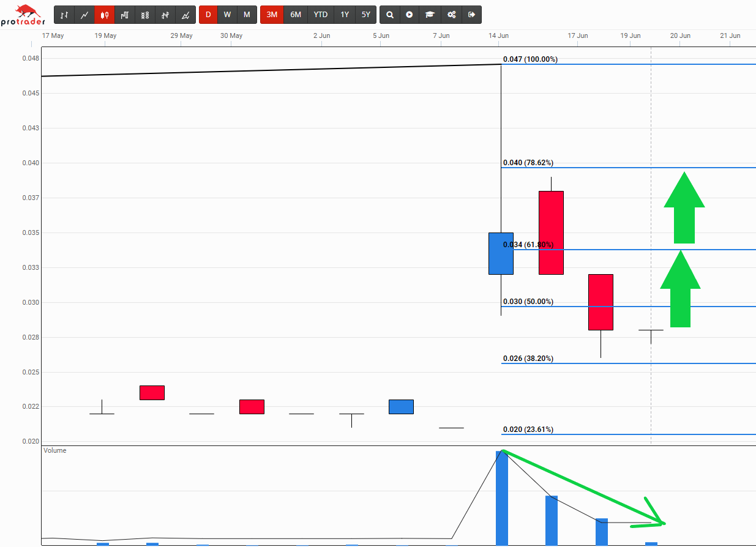
Task: Set daily interval with D button
Action: [208, 15]
